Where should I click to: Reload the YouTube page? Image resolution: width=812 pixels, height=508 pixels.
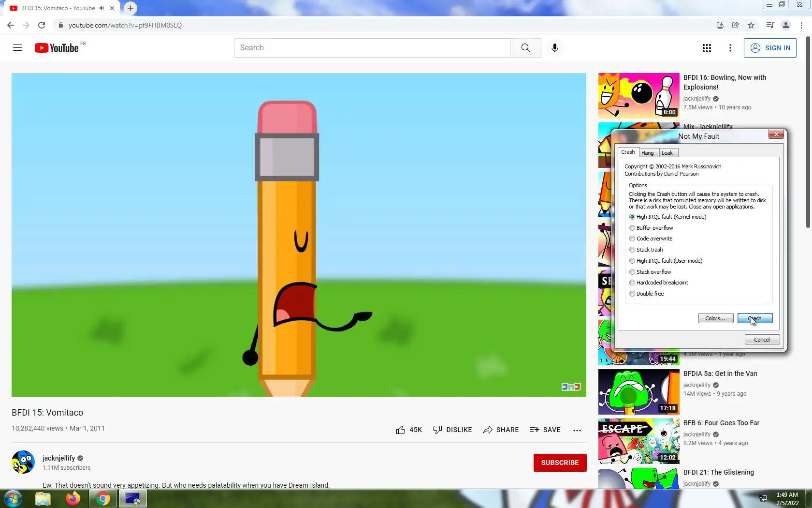pyautogui.click(x=42, y=25)
